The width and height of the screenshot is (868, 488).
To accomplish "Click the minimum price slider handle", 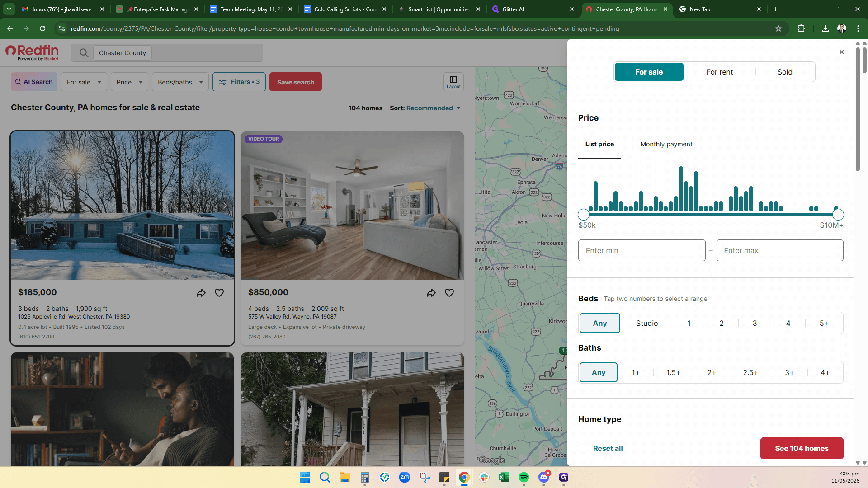I will click(x=584, y=215).
